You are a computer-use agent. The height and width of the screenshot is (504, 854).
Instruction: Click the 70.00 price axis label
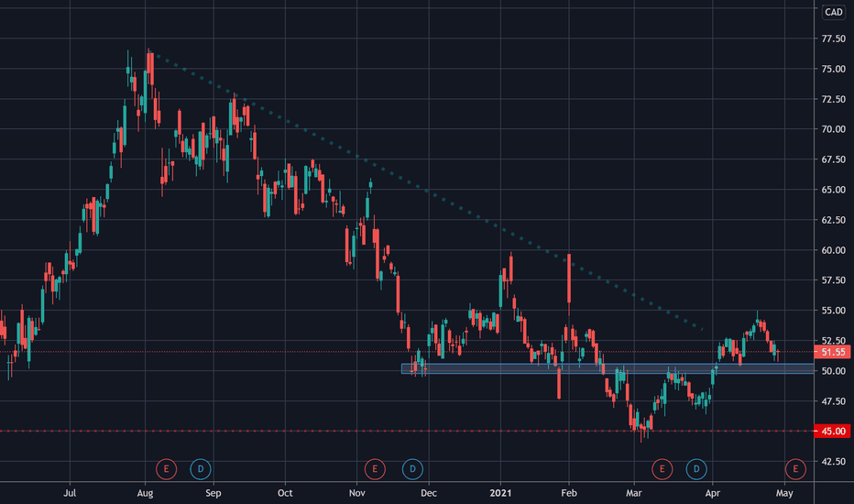tap(833, 129)
